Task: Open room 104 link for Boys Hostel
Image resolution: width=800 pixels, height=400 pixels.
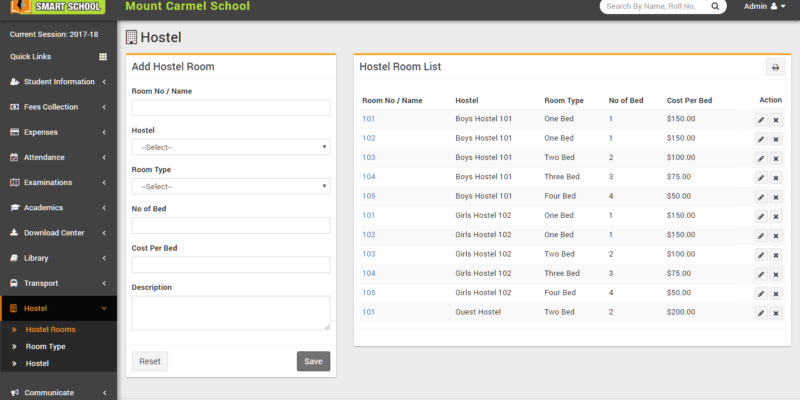Action: tap(369, 177)
